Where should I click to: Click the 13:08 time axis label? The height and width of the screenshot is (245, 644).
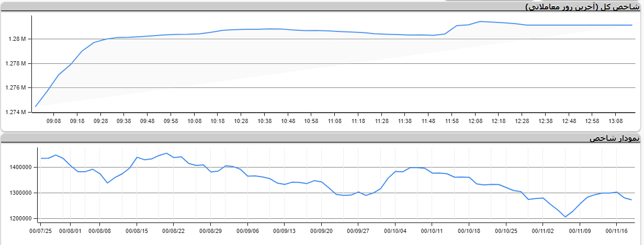615,121
